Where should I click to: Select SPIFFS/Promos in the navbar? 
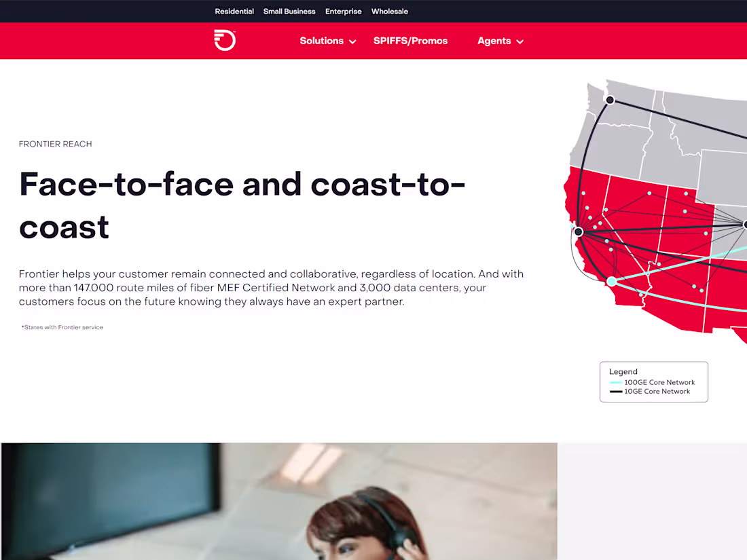[x=410, y=41]
